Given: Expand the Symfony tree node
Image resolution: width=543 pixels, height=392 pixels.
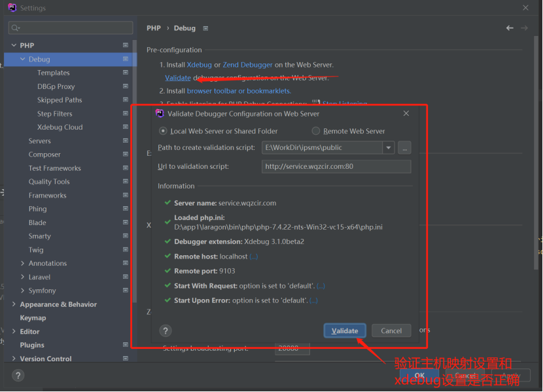Looking at the screenshot, I should coord(22,290).
